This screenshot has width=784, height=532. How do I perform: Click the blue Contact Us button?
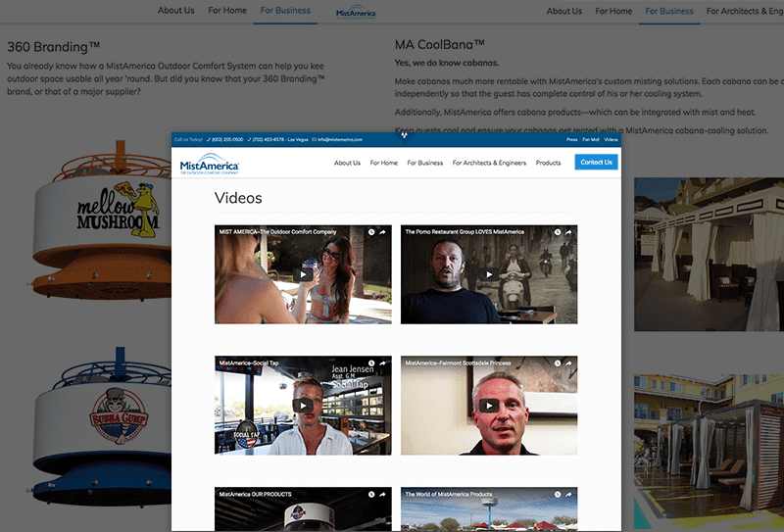coord(596,162)
